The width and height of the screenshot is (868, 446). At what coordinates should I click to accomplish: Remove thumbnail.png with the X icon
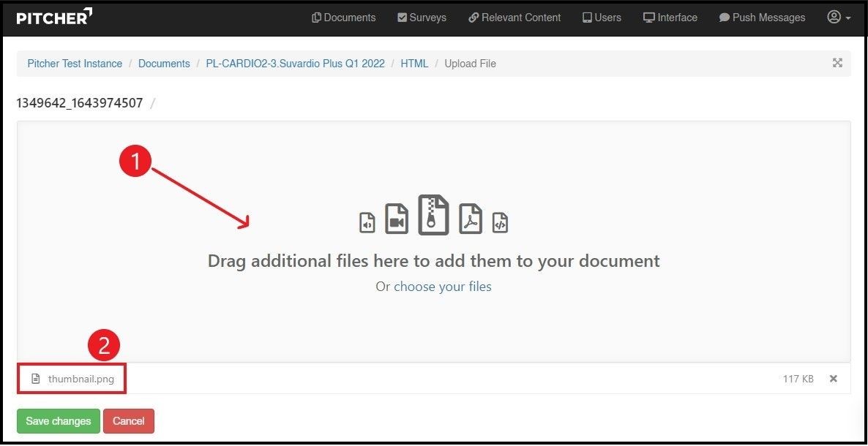click(x=833, y=379)
